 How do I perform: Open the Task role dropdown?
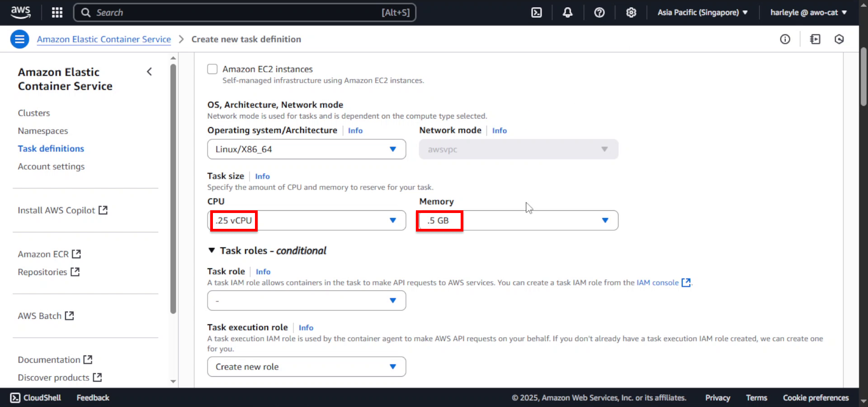pyautogui.click(x=307, y=300)
